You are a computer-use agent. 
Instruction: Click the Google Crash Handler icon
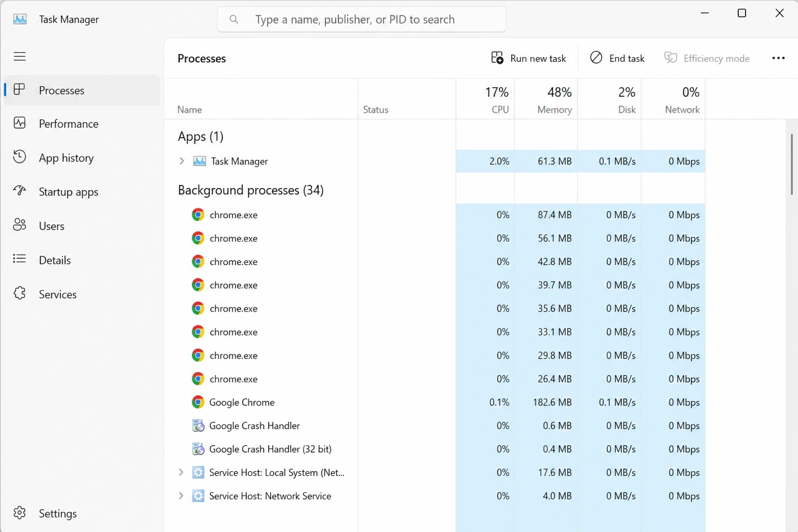[x=198, y=425]
